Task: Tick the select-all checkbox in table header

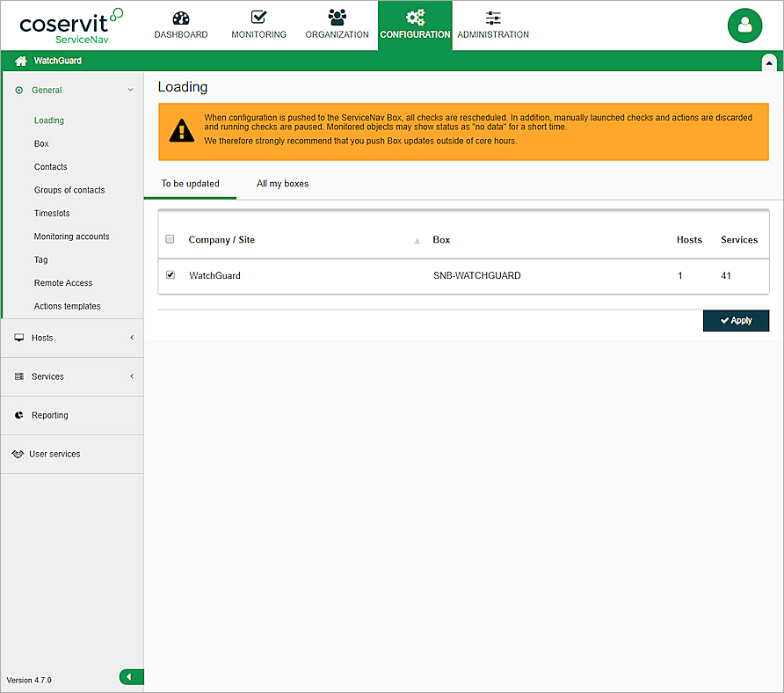Action: coord(171,239)
